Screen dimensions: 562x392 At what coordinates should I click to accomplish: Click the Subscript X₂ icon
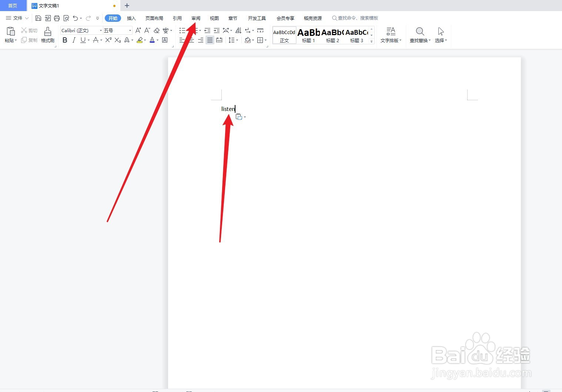pos(118,40)
